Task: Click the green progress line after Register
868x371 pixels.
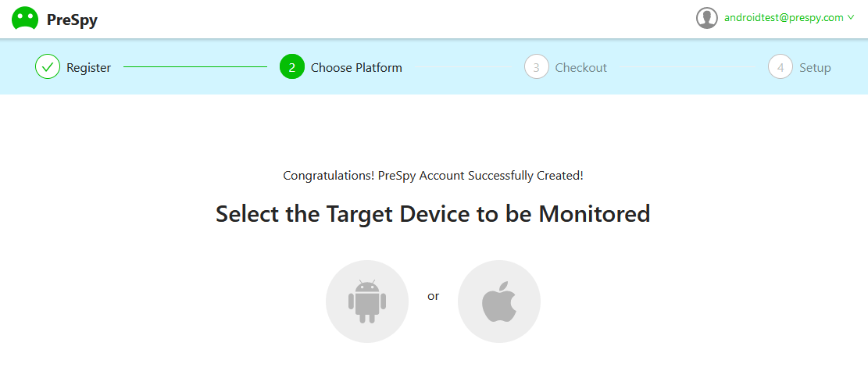Action: [195, 67]
